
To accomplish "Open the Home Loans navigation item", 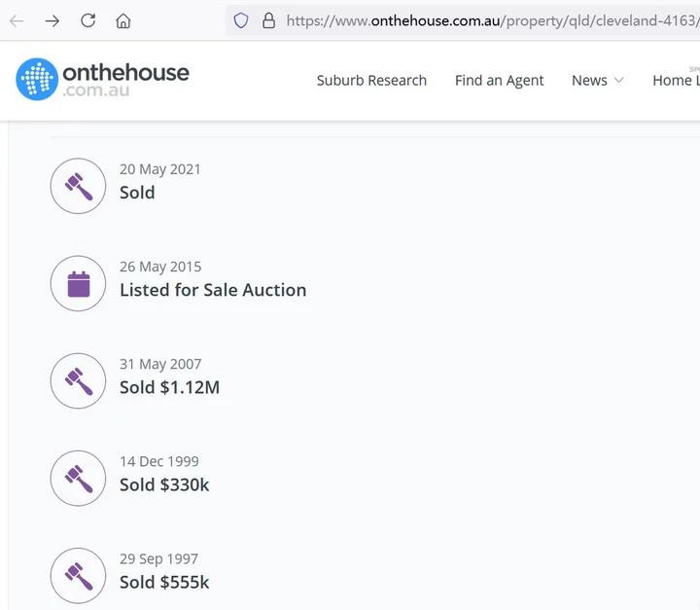I will 675,81.
